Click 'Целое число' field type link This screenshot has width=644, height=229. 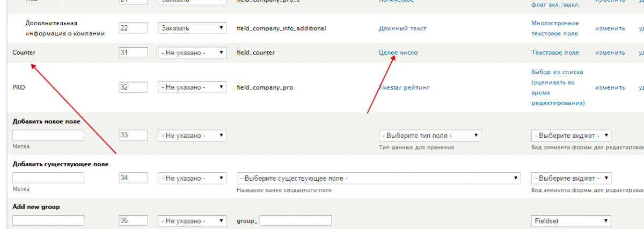[398, 53]
